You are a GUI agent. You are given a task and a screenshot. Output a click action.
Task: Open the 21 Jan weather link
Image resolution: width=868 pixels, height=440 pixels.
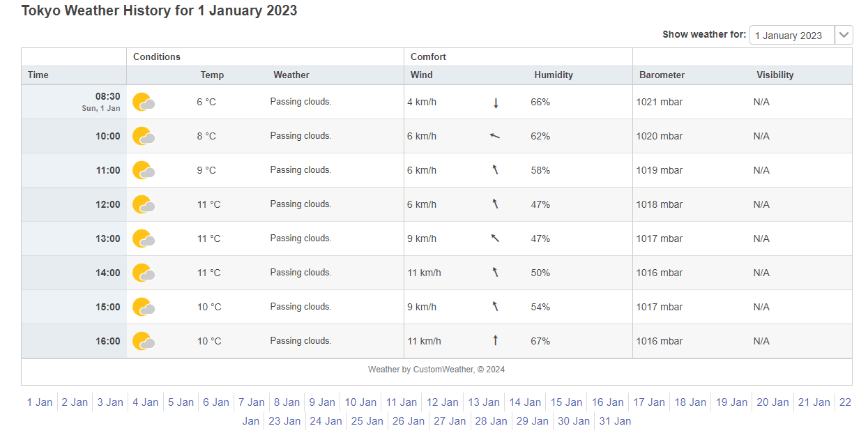(814, 402)
